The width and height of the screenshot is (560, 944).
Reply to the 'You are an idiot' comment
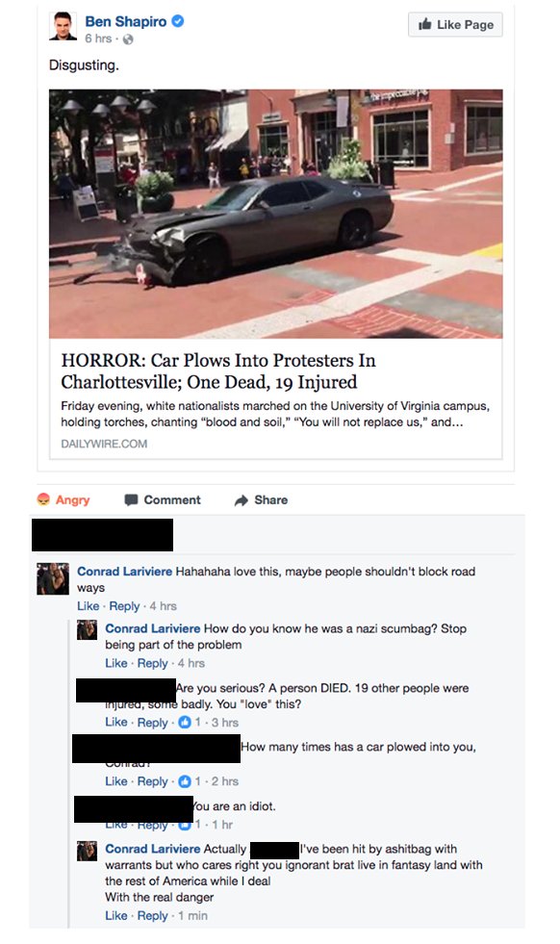152,825
